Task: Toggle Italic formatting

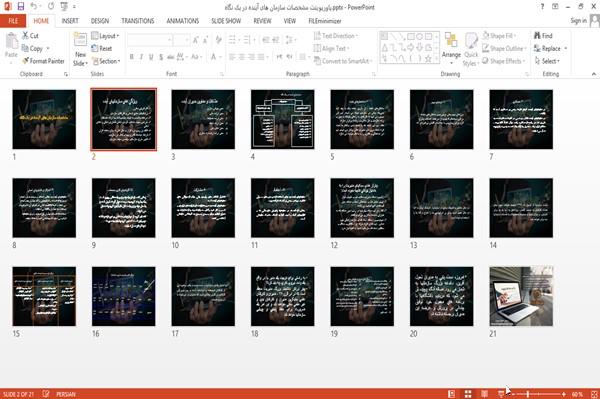Action: pos(141,57)
